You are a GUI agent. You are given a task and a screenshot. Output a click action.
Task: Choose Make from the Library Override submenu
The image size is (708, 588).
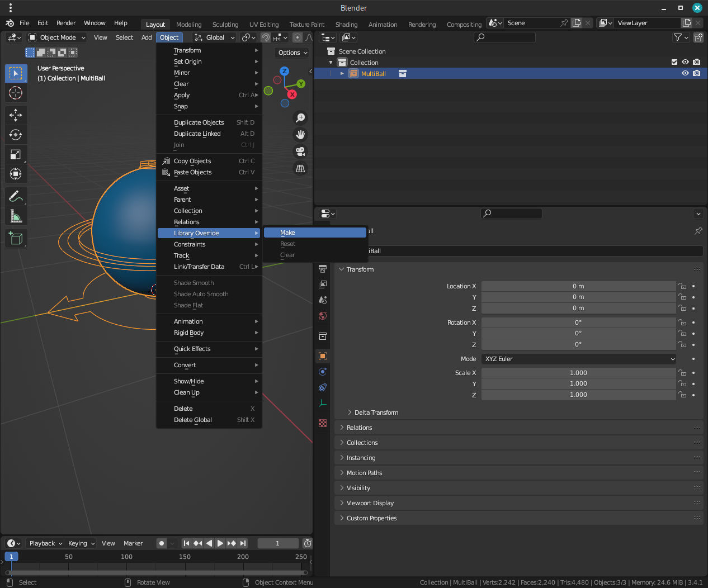[287, 232]
